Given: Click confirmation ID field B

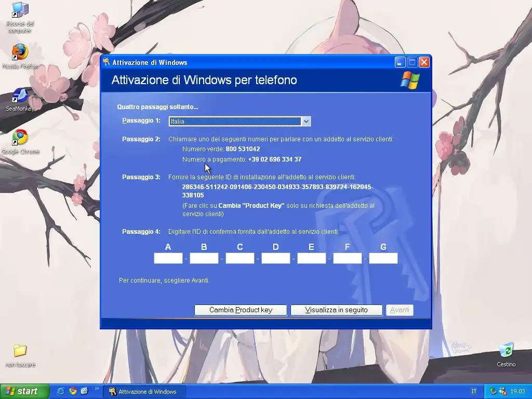Looking at the screenshot, I should [x=204, y=258].
